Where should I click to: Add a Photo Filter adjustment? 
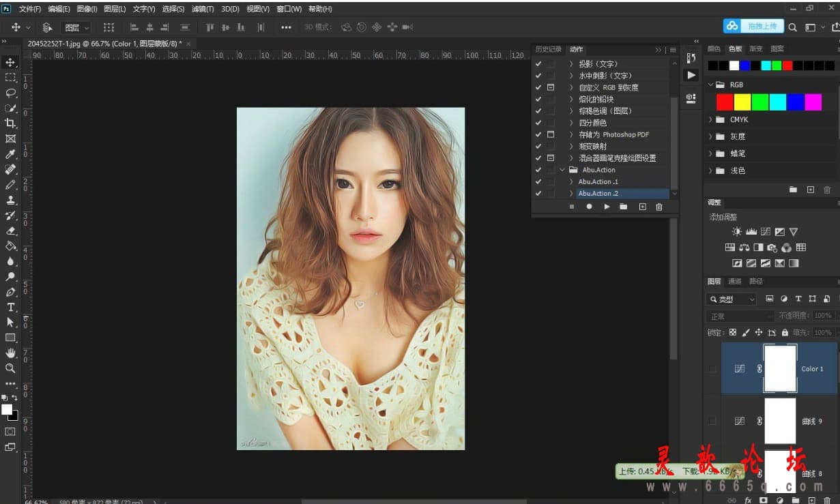[x=772, y=248]
